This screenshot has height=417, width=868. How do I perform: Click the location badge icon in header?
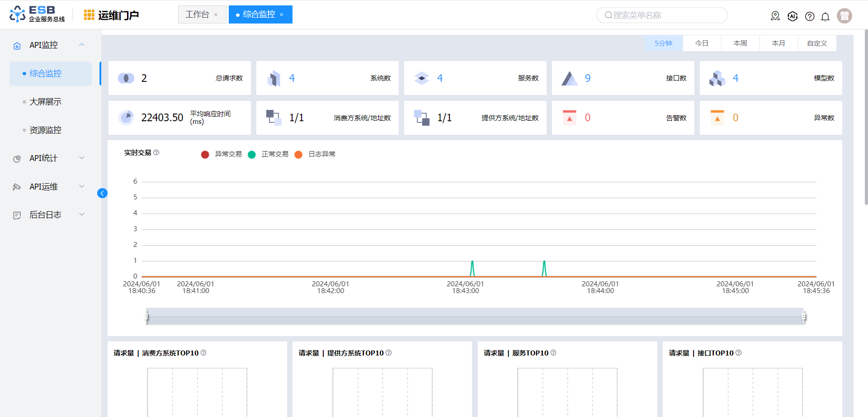click(x=775, y=16)
